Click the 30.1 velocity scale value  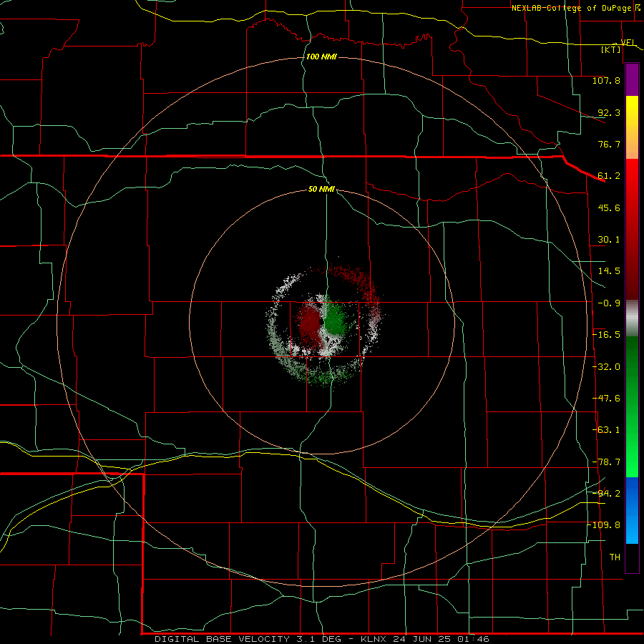coord(609,240)
